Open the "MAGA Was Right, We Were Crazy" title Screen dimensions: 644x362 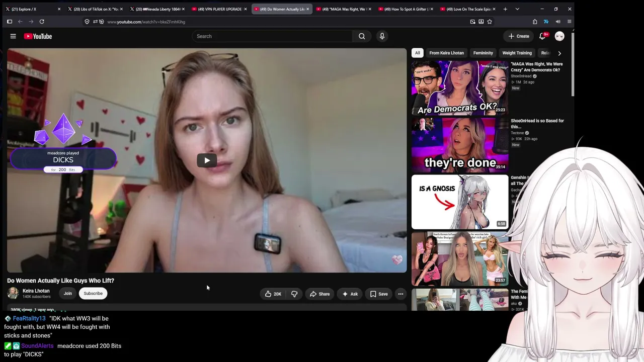[537, 67]
